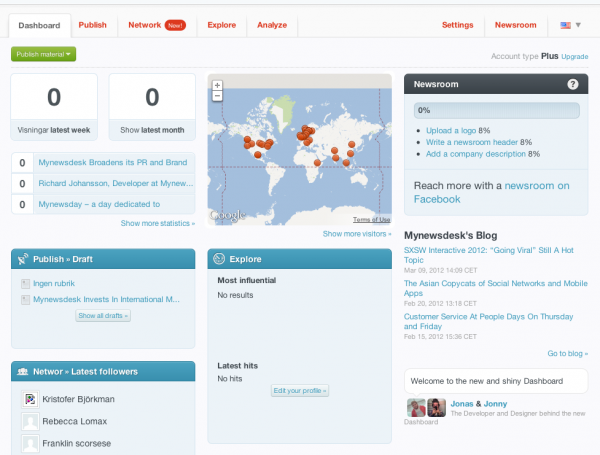Click the US flag language icon
600x455 pixels.
[x=566, y=25]
